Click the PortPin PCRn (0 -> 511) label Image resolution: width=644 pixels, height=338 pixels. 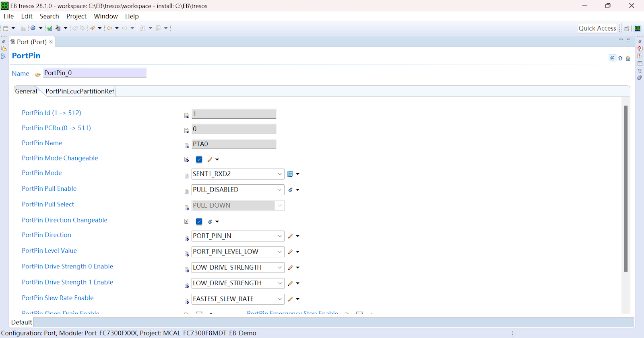[56, 128]
